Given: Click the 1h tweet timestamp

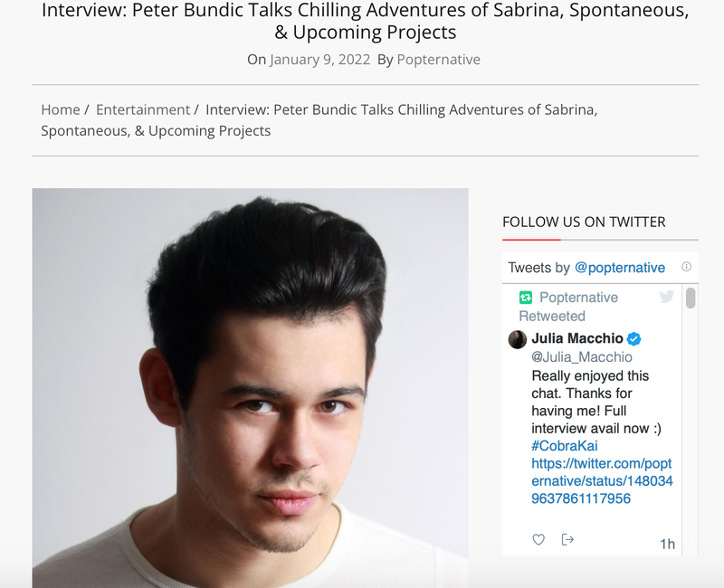Looking at the screenshot, I should point(667,545).
